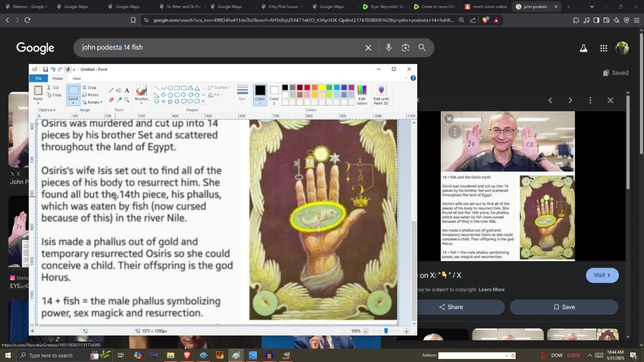
Task: Adjust the Paint zoom slider
Action: (386, 331)
